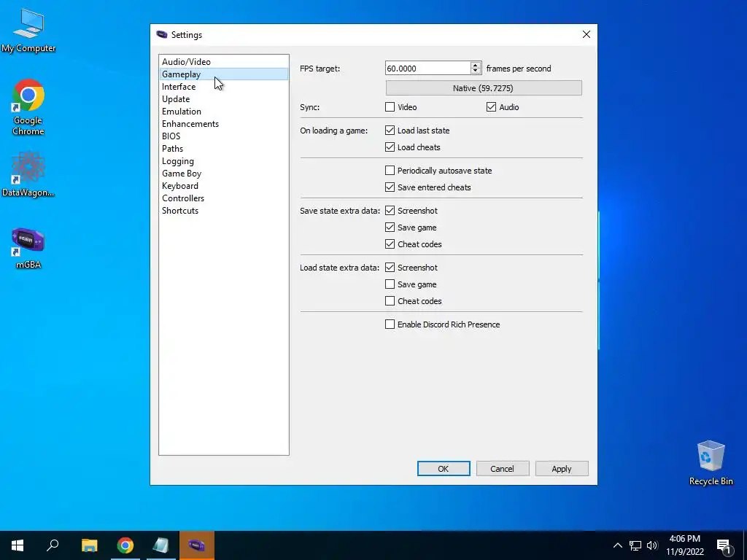
Task: Select Shortcuts settings category
Action: click(223, 211)
